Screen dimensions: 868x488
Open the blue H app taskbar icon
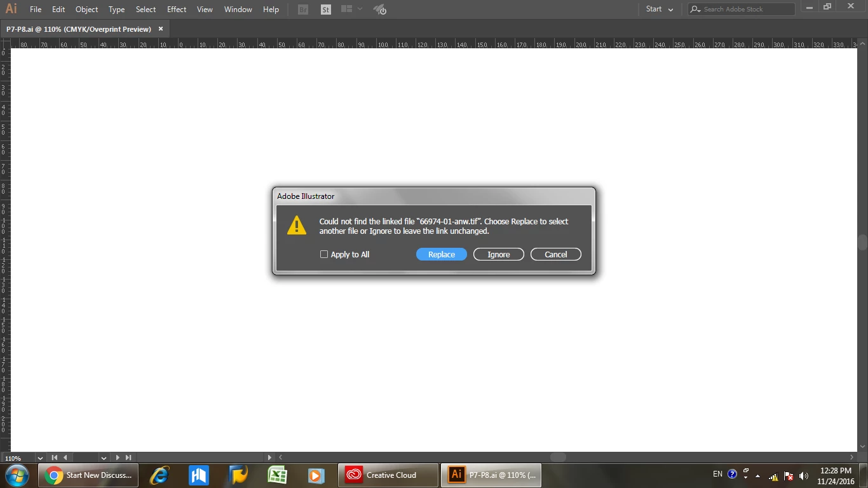[199, 475]
